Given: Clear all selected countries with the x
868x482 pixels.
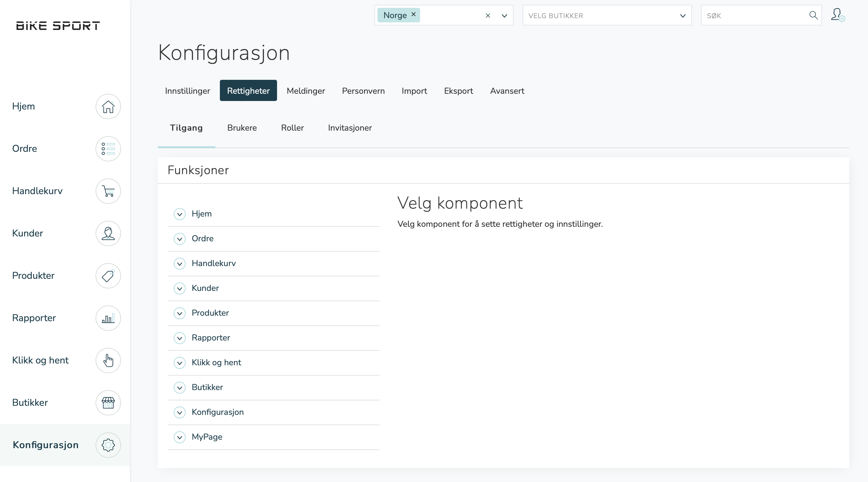Looking at the screenshot, I should pos(488,15).
